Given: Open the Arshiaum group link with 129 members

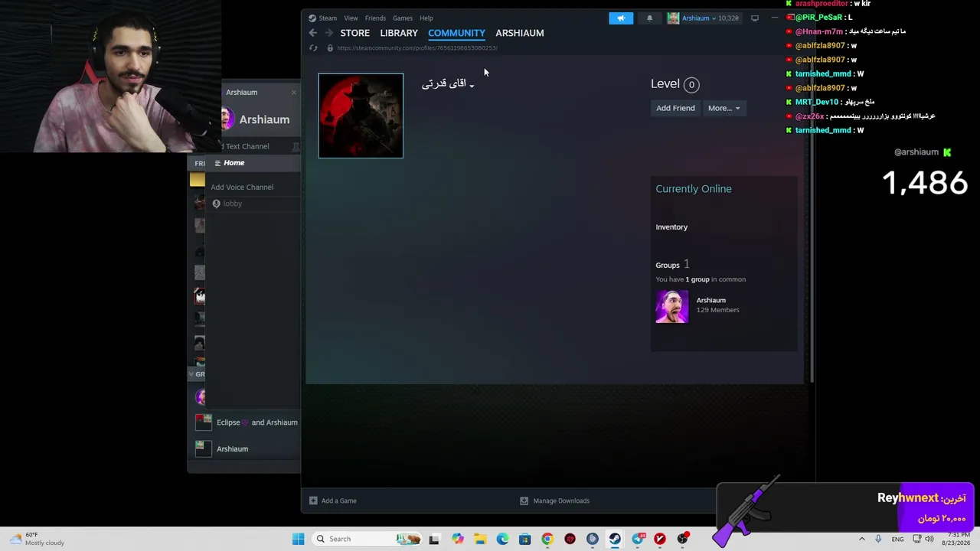Looking at the screenshot, I should point(711,300).
